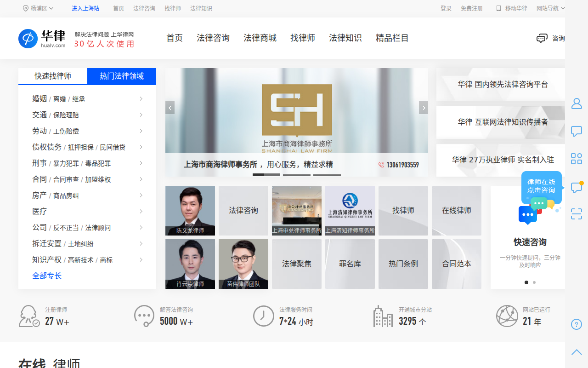The height and width of the screenshot is (368, 588).
Task: Open 精品栏目 in main navigation
Action: tap(392, 38)
